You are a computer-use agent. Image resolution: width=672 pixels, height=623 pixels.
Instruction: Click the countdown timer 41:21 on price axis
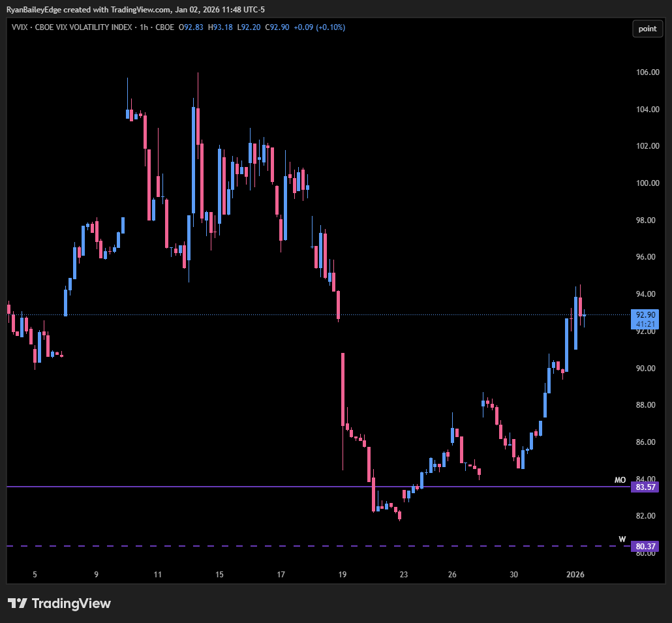(x=645, y=324)
